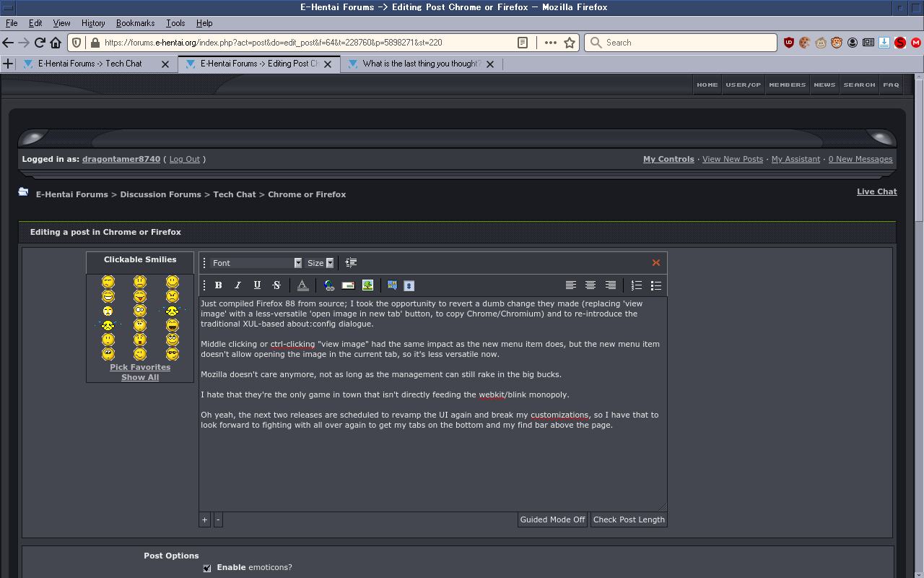
Task: Insert an email link from the editor toolbar
Action: 348,285
